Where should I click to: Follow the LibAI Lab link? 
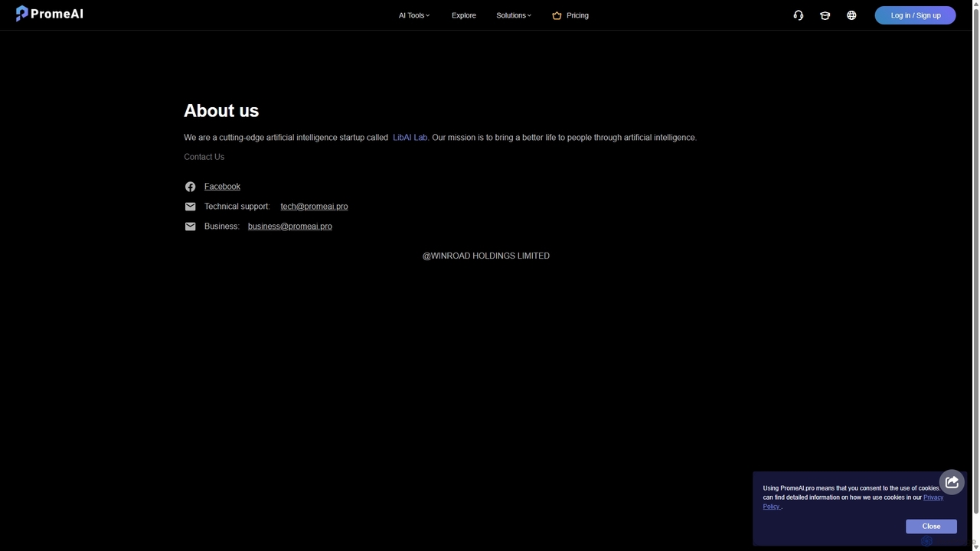click(410, 138)
